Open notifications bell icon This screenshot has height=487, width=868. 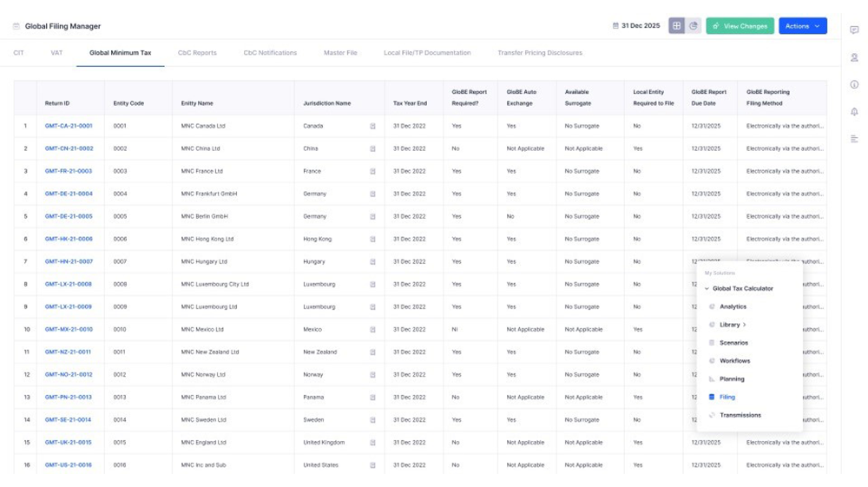pyautogui.click(x=854, y=112)
